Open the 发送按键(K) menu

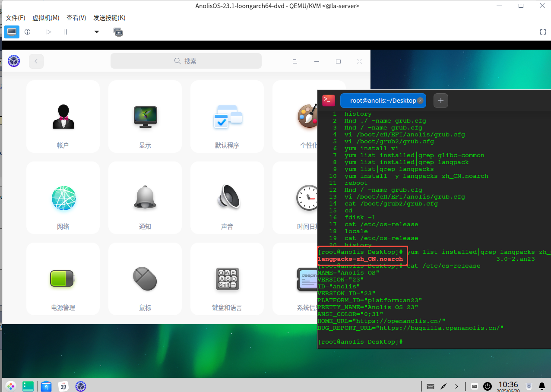pos(109,18)
